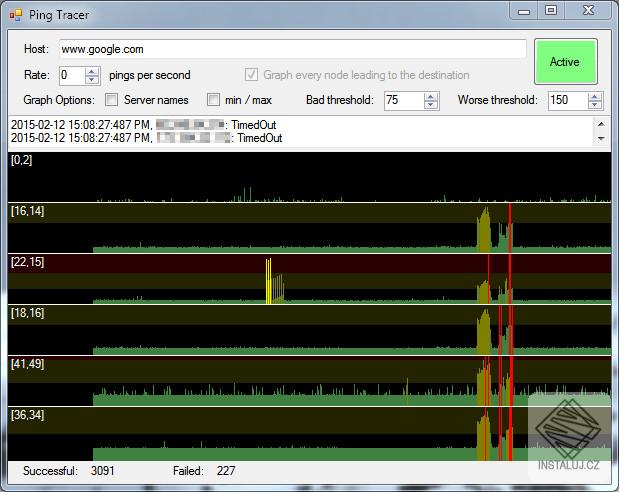Enable the Server names checkbox
This screenshot has height=492, width=619.
click(x=112, y=100)
